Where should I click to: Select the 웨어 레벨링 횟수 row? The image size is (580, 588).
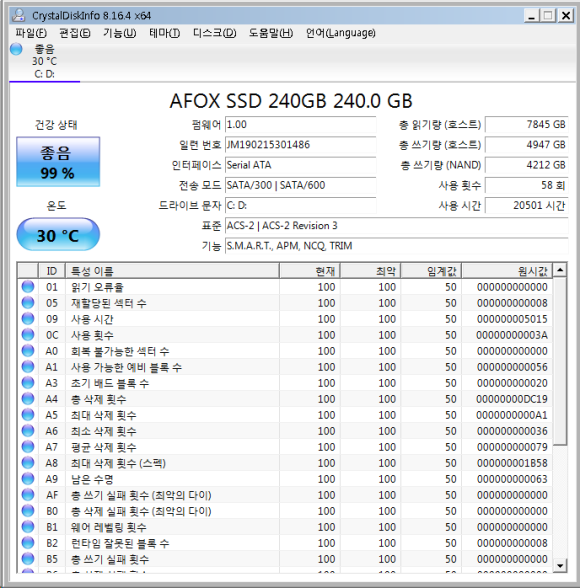[285, 527]
